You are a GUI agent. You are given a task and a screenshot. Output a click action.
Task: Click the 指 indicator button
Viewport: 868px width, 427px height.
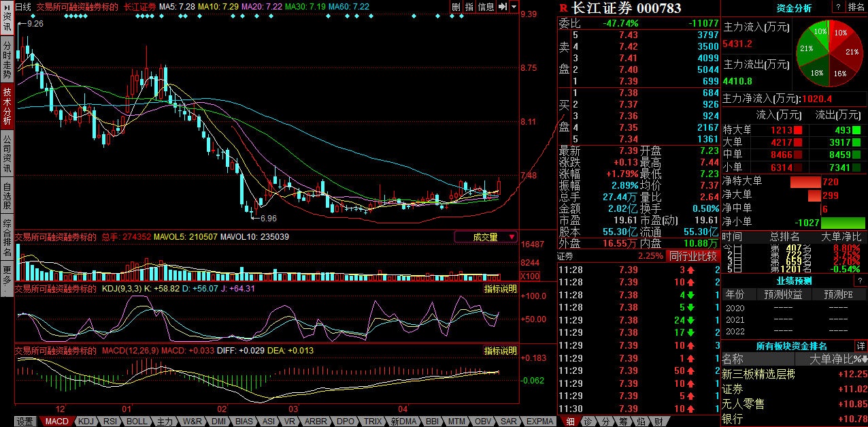[469, 7]
